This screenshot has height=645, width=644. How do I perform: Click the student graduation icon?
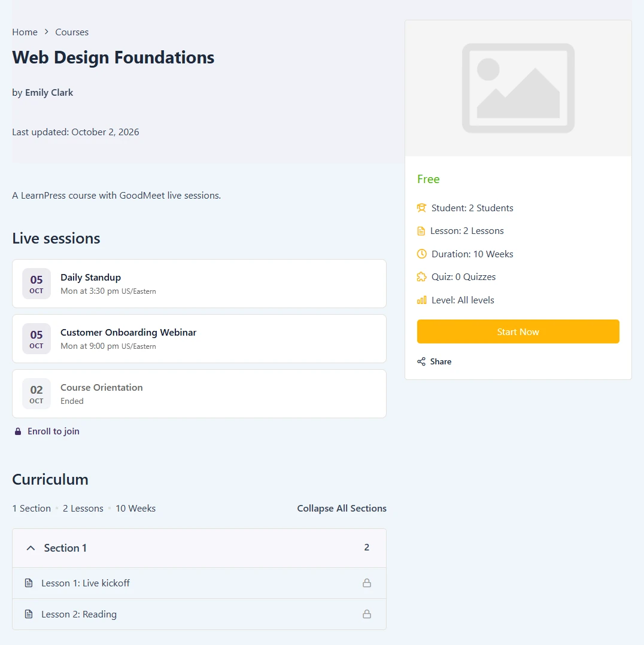coord(421,208)
